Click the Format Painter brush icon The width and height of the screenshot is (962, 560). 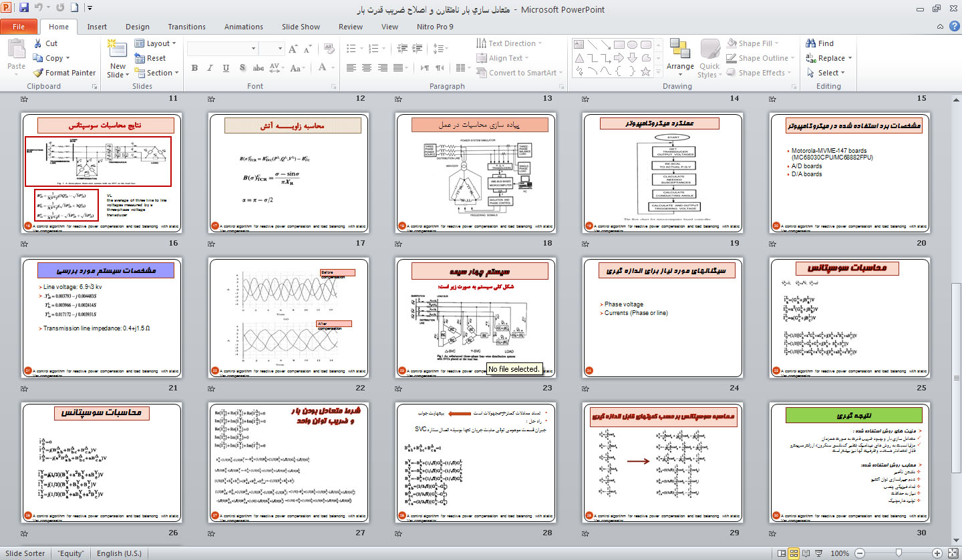[x=39, y=73]
